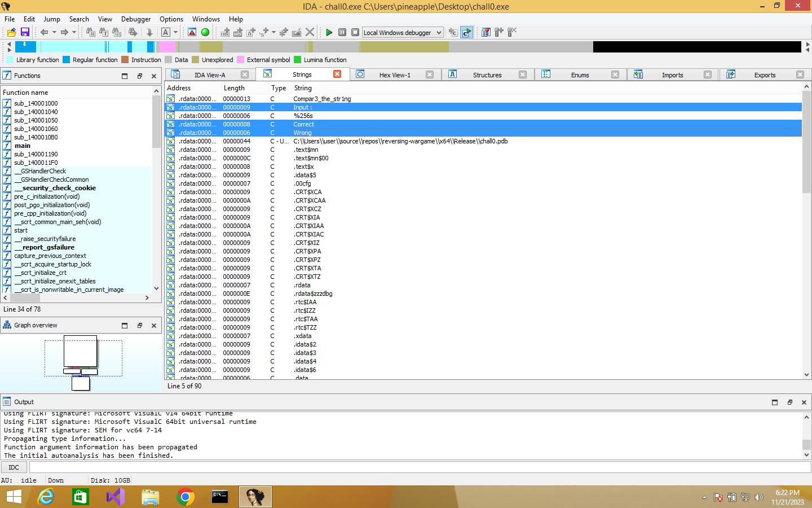Screen dimensions: 812x508
Task: Click the External symbol legend swatch
Action: pos(241,60)
